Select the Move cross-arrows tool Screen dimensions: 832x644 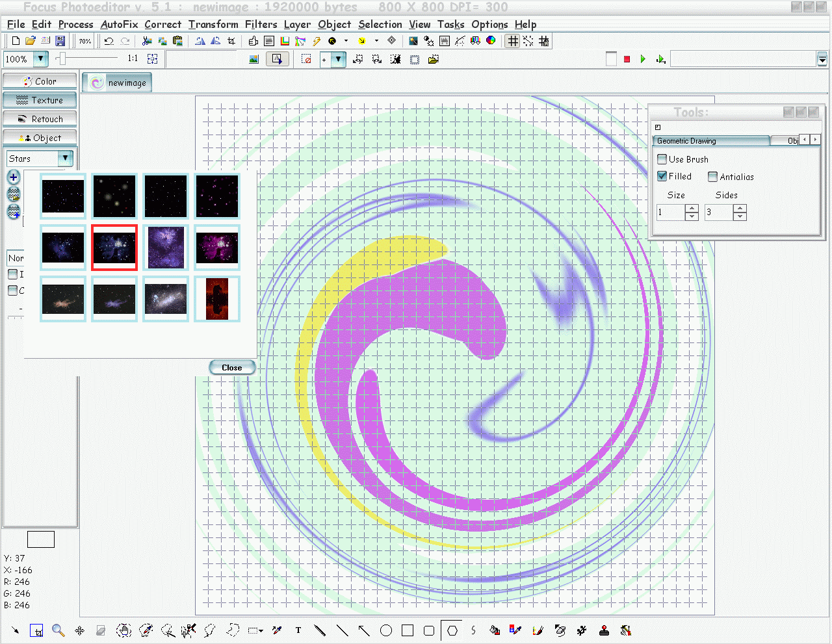(x=79, y=630)
